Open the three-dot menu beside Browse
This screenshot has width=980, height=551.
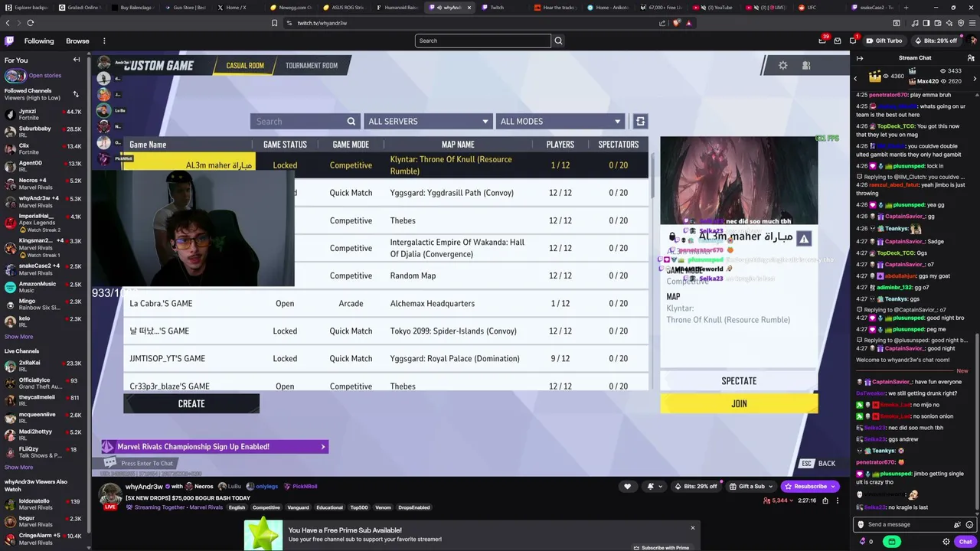pos(104,41)
